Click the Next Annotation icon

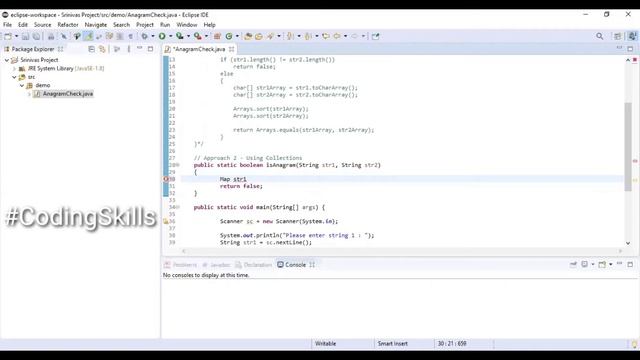290,36
